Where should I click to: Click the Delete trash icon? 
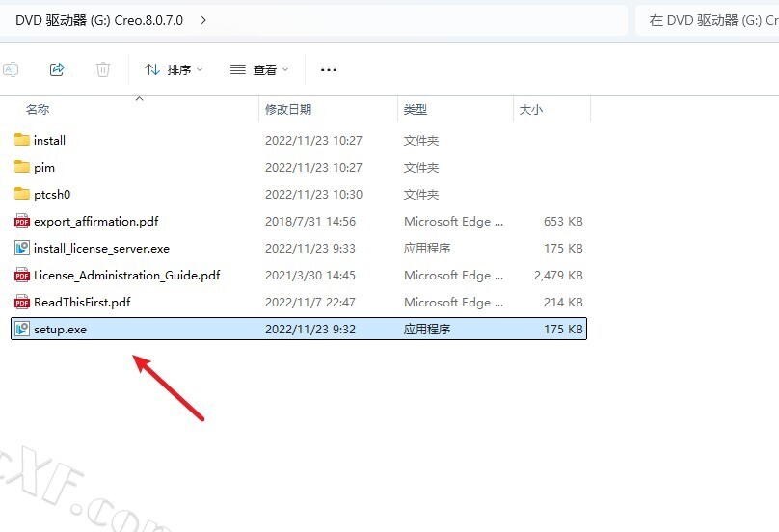pos(103,69)
